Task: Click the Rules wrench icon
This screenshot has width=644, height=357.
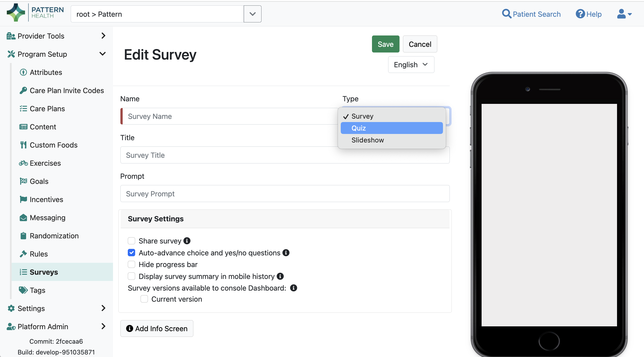Action: click(x=23, y=254)
